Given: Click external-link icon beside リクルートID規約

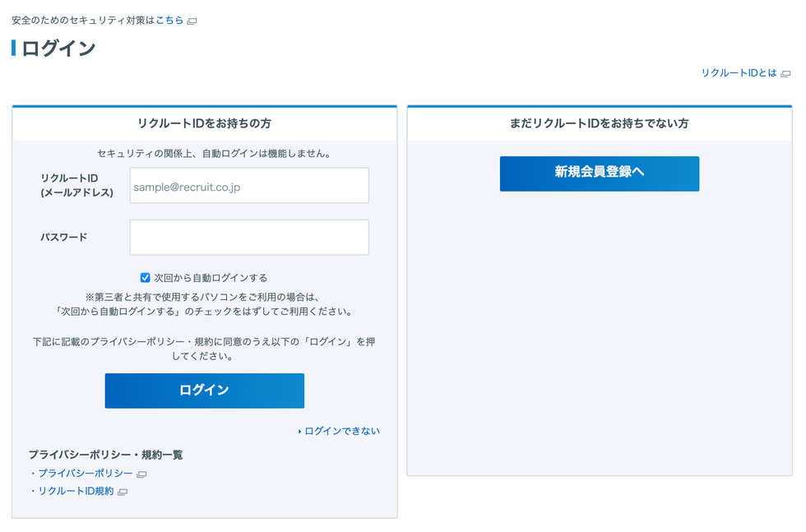Looking at the screenshot, I should (x=123, y=493).
